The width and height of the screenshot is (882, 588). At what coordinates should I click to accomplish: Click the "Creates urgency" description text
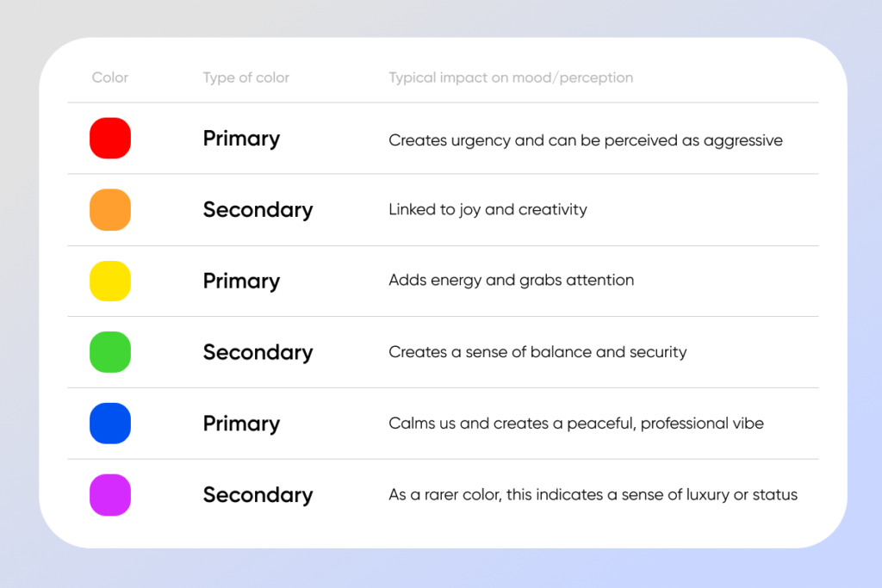click(x=586, y=139)
